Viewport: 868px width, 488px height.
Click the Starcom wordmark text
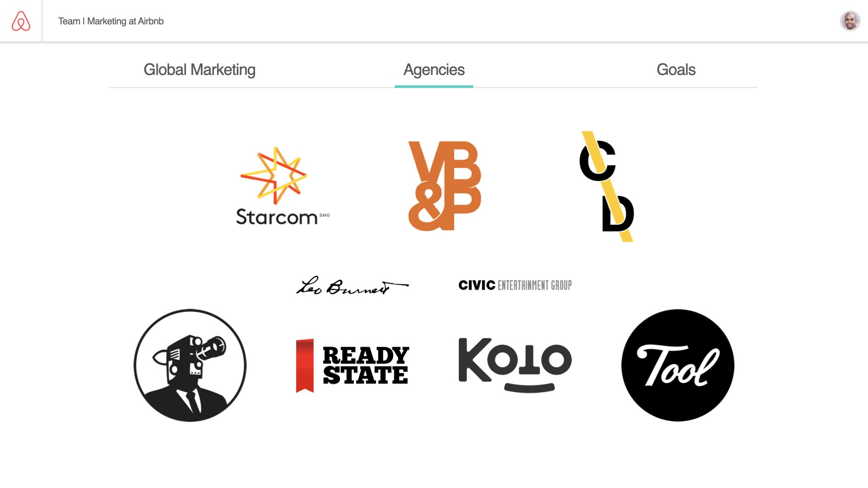pos(277,217)
